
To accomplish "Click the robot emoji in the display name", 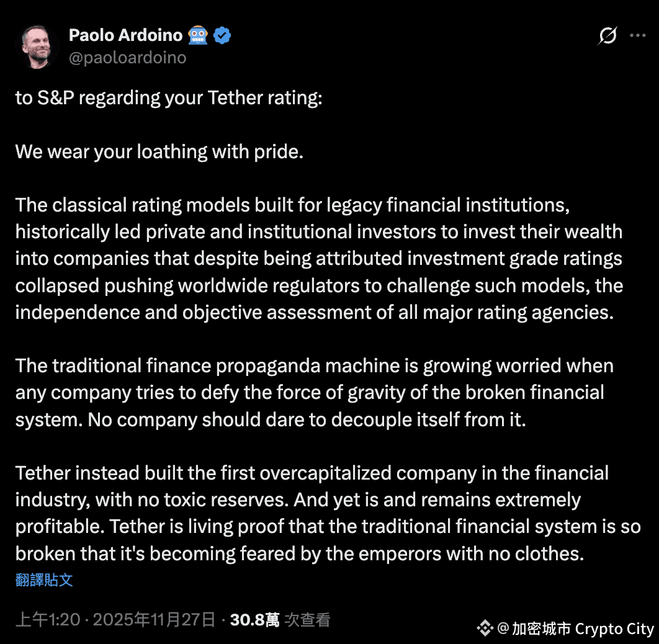I will pyautogui.click(x=197, y=35).
